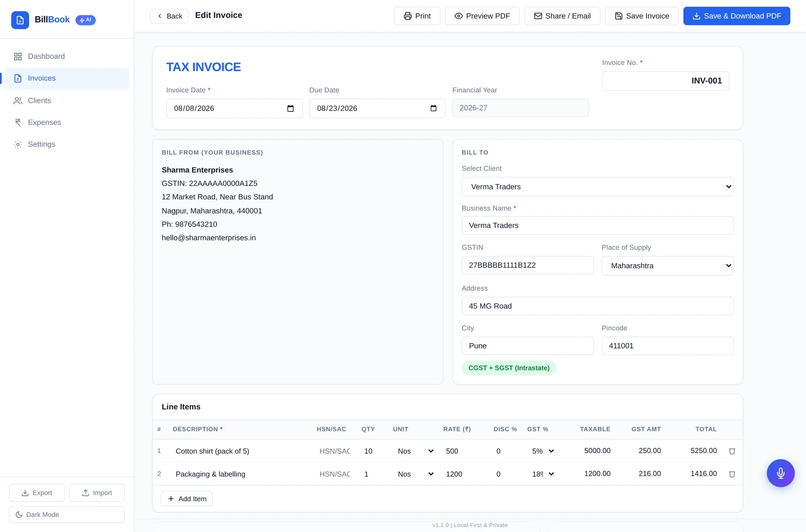Open the Invoice Date calendar picker icon
The height and width of the screenshot is (532, 806).
tap(290, 108)
